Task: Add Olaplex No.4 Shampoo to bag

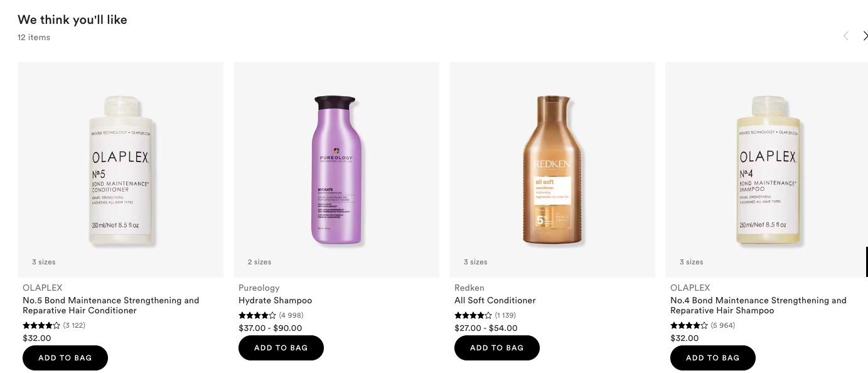Action: pos(713,358)
